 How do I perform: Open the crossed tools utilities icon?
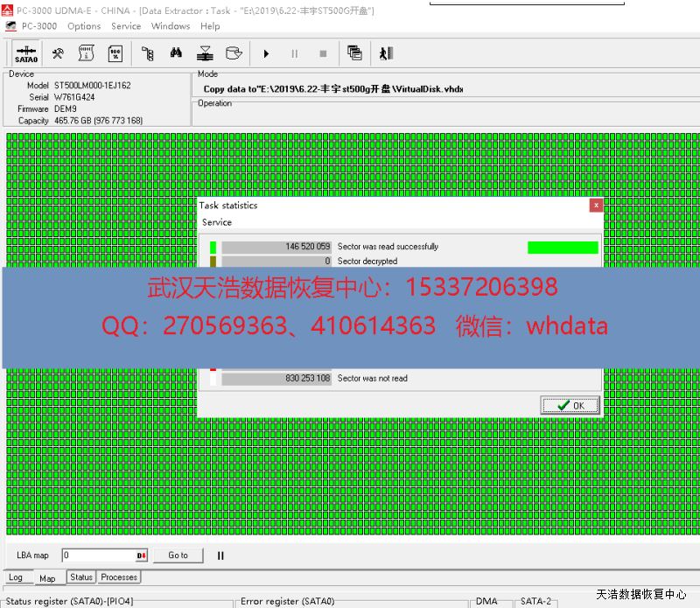(58, 53)
